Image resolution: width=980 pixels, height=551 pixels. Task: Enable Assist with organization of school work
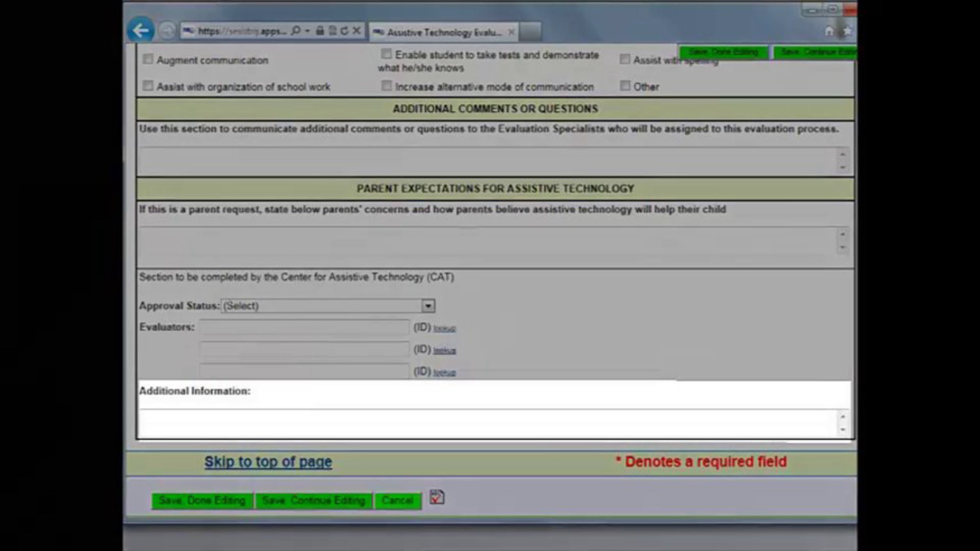(x=147, y=86)
